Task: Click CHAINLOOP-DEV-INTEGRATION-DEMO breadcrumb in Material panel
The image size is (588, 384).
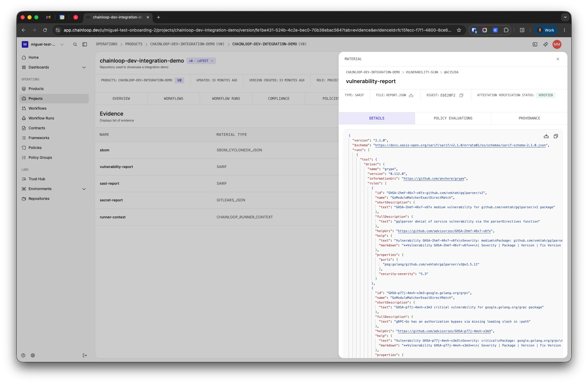Action: [373, 72]
